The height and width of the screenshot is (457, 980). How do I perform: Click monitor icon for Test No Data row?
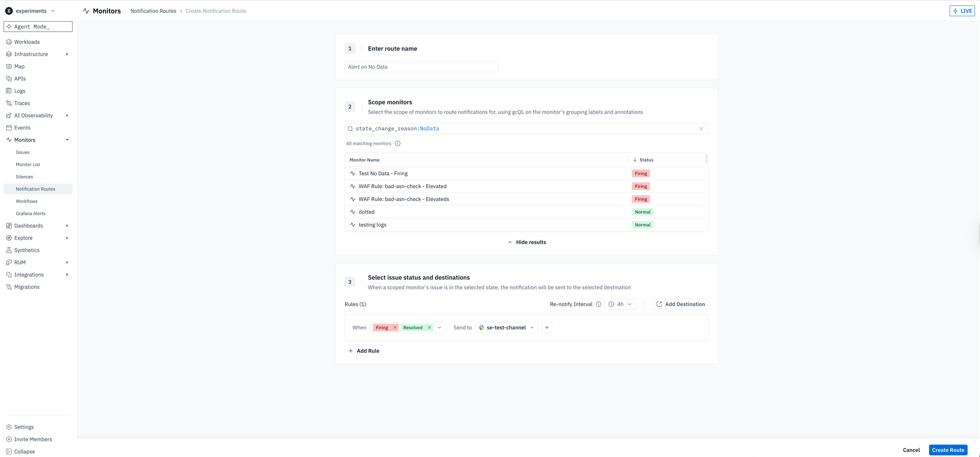click(x=353, y=173)
